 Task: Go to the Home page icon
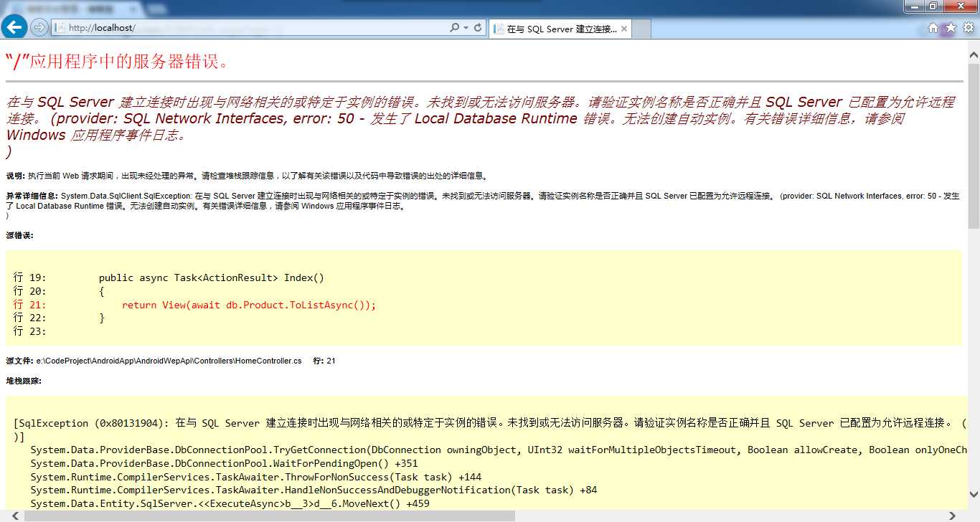tap(933, 28)
